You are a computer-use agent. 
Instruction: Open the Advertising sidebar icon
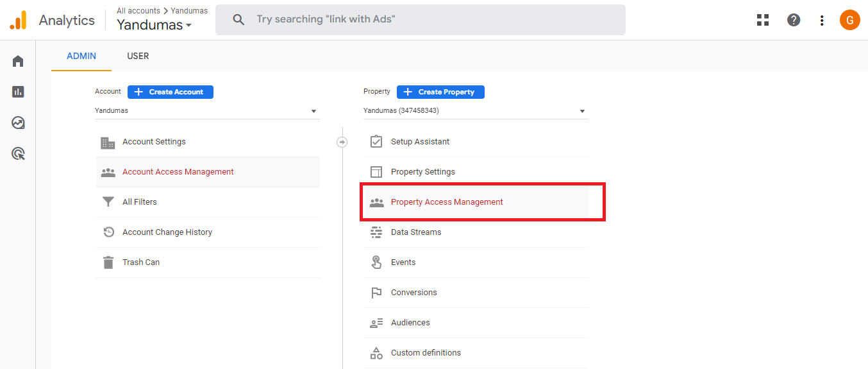point(18,153)
